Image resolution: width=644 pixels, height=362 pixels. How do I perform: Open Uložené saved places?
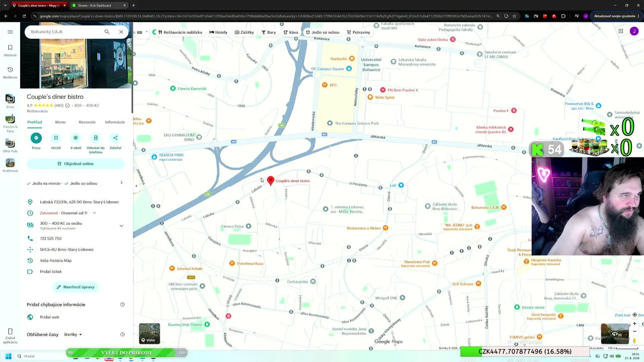10,50
